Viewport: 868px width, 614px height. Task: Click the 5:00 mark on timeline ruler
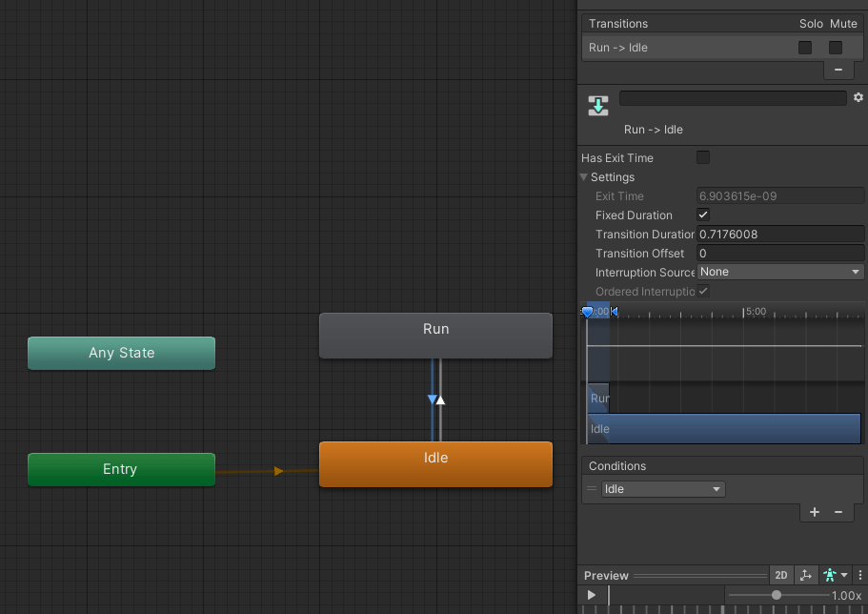point(756,312)
